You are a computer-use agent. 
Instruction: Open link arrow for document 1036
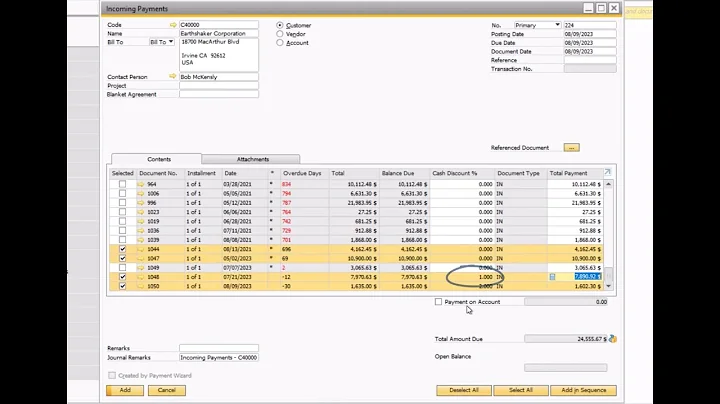pos(141,230)
